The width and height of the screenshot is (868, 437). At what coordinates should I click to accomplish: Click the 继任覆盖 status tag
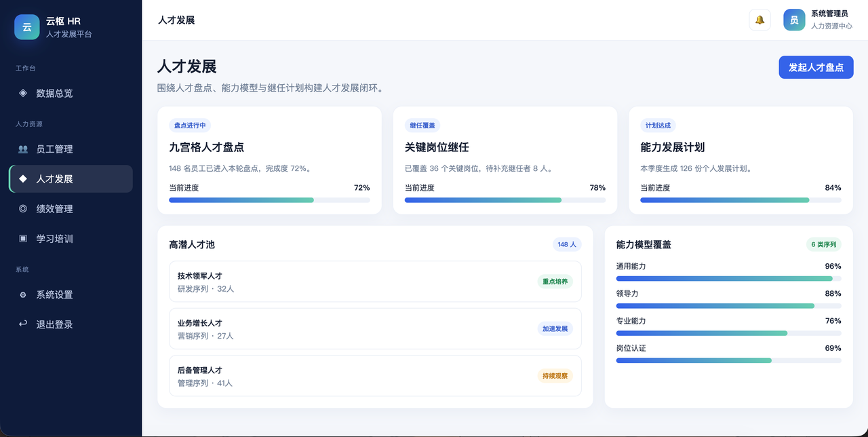(x=422, y=126)
